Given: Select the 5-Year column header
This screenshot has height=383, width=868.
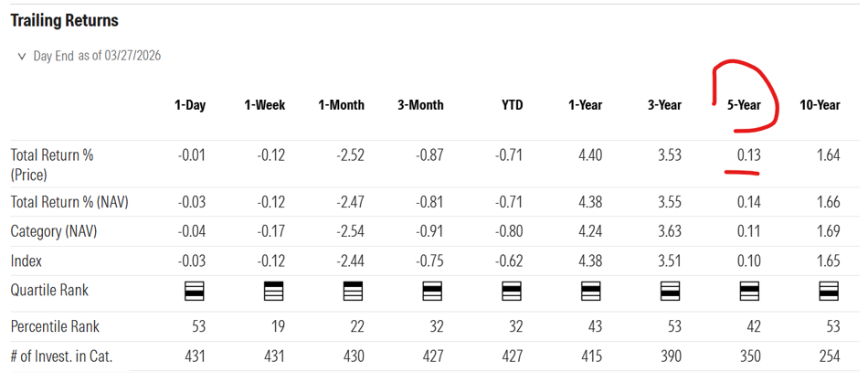Looking at the screenshot, I should [x=744, y=105].
